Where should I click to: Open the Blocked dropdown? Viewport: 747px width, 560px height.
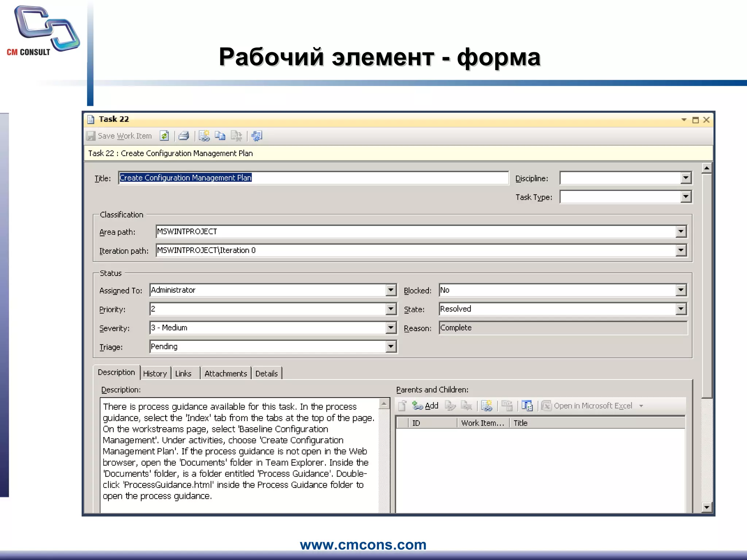pyautogui.click(x=681, y=290)
